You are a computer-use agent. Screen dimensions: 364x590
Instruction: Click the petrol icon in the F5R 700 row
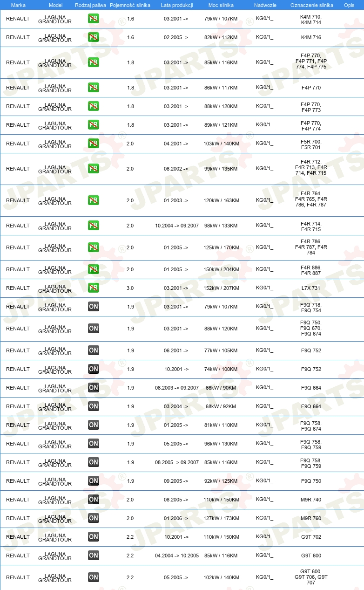(x=93, y=144)
